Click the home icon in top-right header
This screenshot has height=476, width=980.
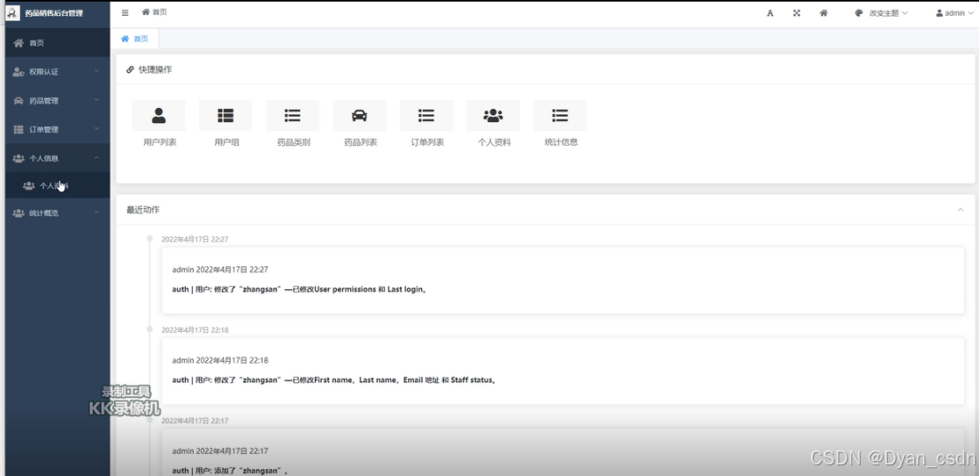(823, 13)
